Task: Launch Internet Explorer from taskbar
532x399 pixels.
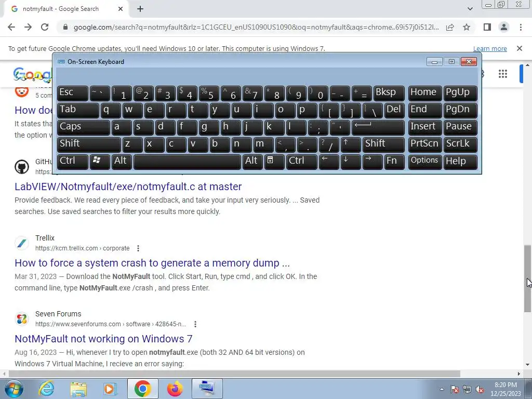Action: click(x=46, y=389)
